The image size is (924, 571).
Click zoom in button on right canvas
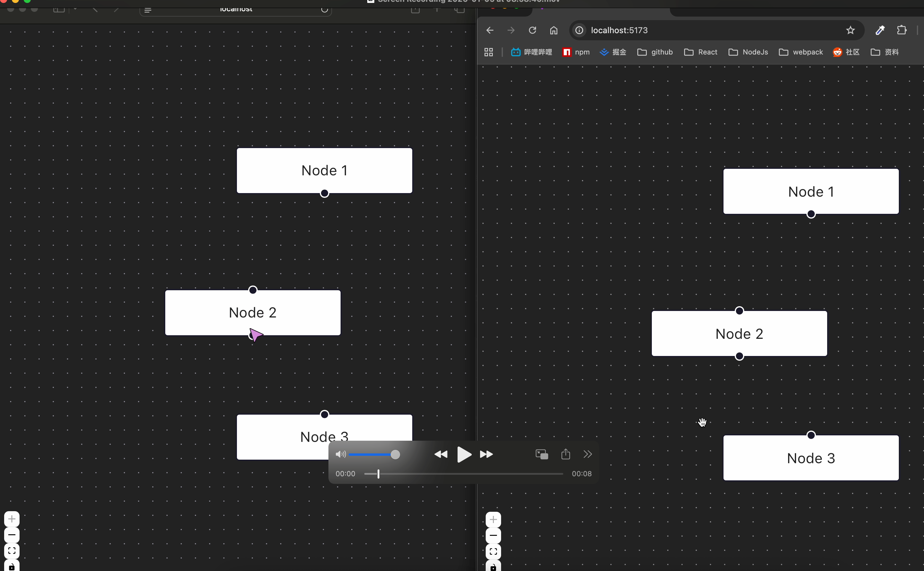(x=493, y=520)
